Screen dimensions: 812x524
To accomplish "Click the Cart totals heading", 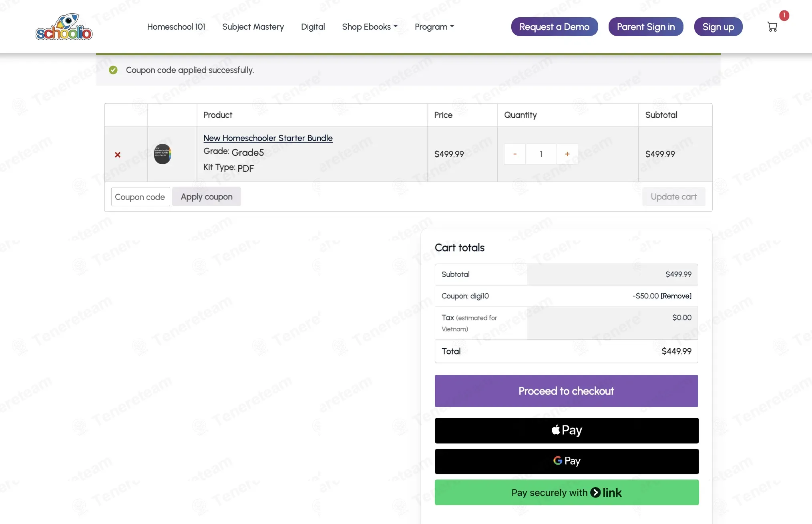I will [460, 248].
